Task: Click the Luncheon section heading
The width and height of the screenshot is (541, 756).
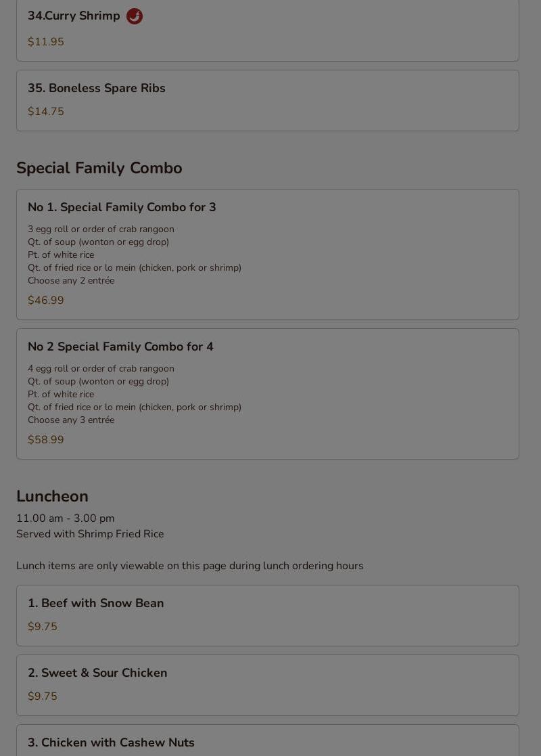Action: 52,496
